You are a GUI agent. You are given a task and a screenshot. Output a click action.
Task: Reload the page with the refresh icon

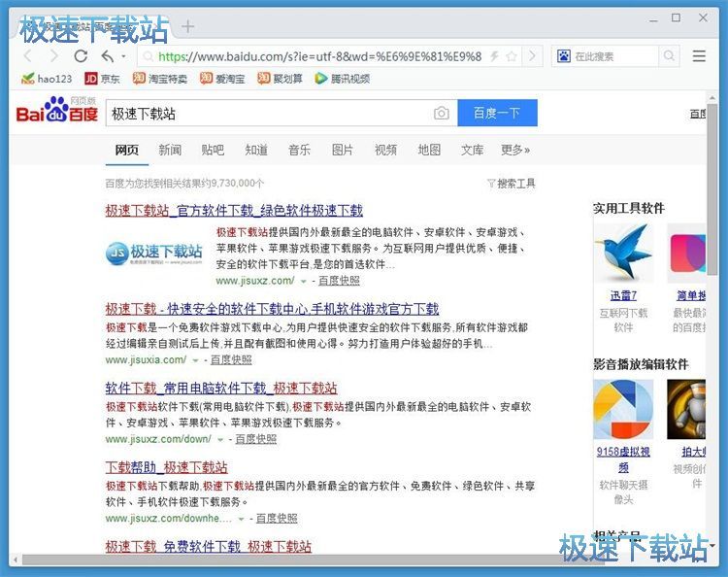[x=81, y=56]
